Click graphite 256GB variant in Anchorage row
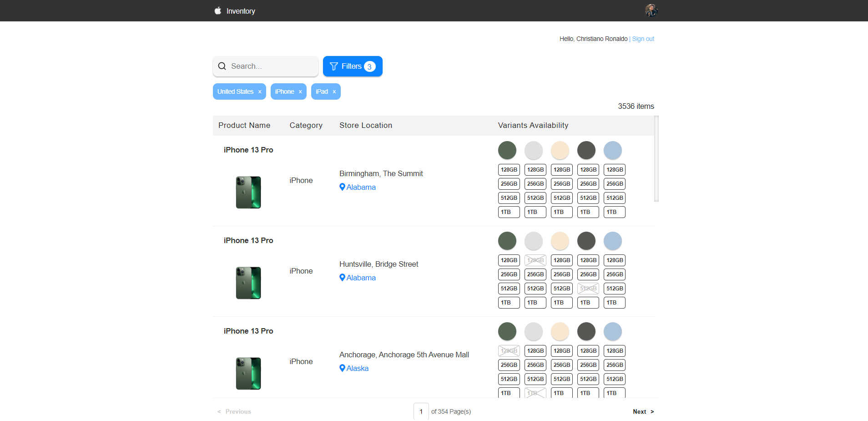This screenshot has width=868, height=421. [x=588, y=365]
